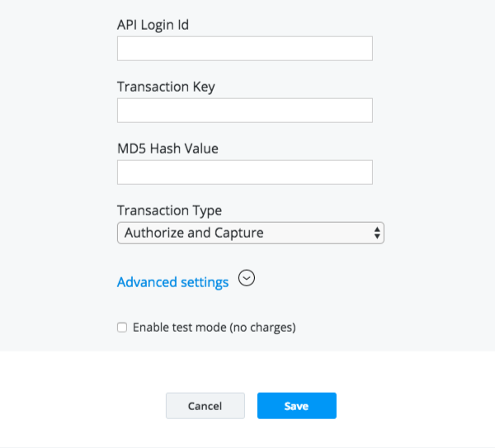The height and width of the screenshot is (448, 495).
Task: Click the 'Transaction Key' field label
Action: (166, 87)
